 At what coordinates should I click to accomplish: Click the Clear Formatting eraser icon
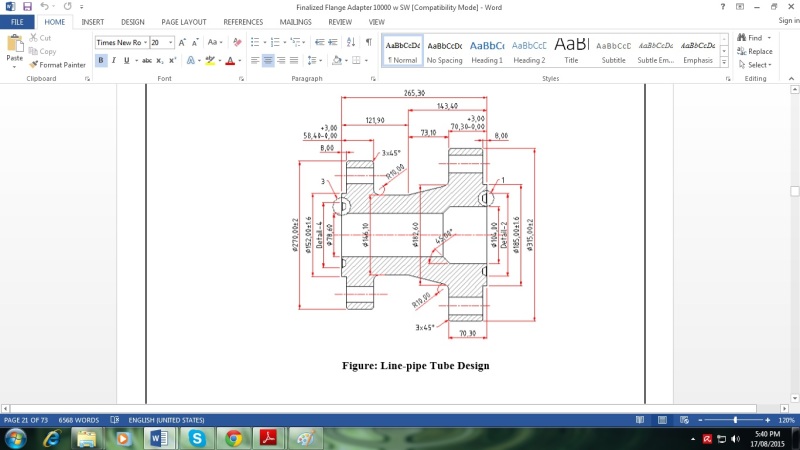click(x=237, y=42)
